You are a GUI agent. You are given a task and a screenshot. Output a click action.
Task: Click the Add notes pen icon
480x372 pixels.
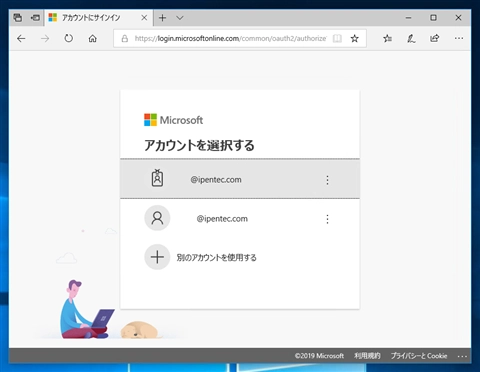point(411,39)
